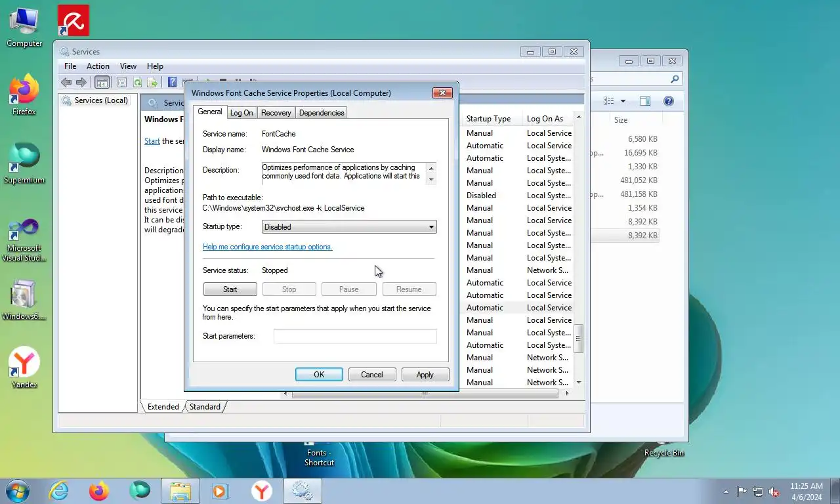
Task: Click the Back arrow in Services toolbar
Action: [66, 82]
